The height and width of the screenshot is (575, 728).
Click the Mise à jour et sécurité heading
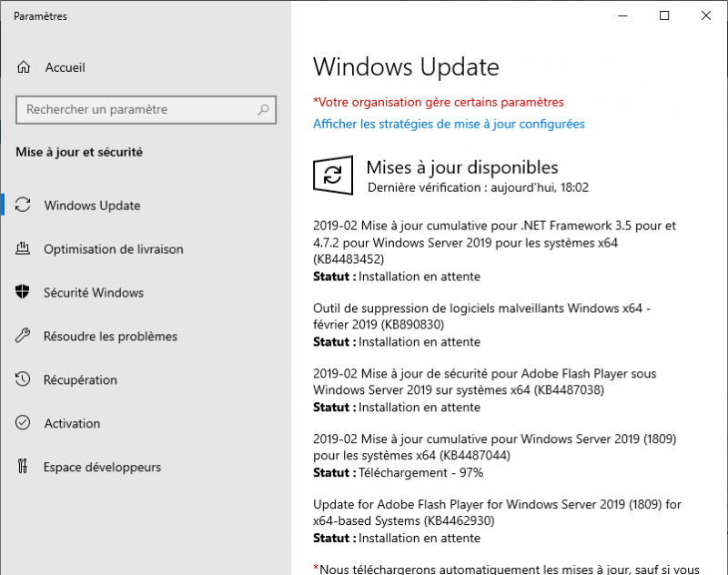point(78,152)
